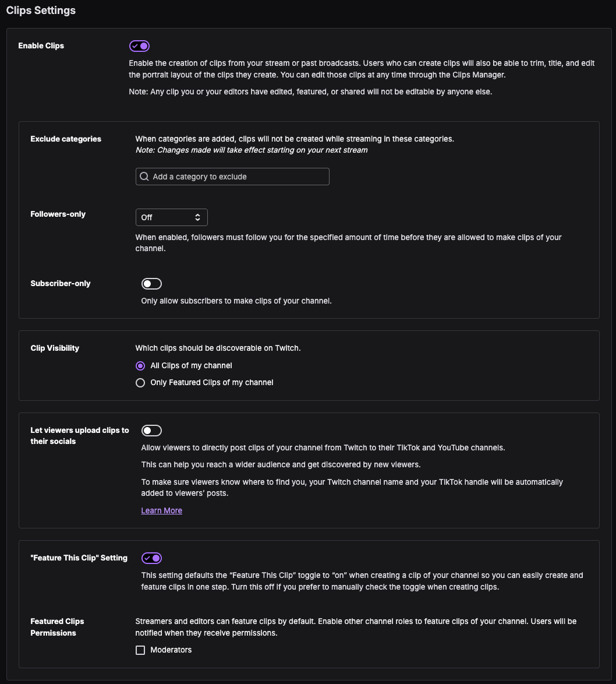Choose the 'Only Featured Clips of my channel' radio

pyautogui.click(x=140, y=383)
